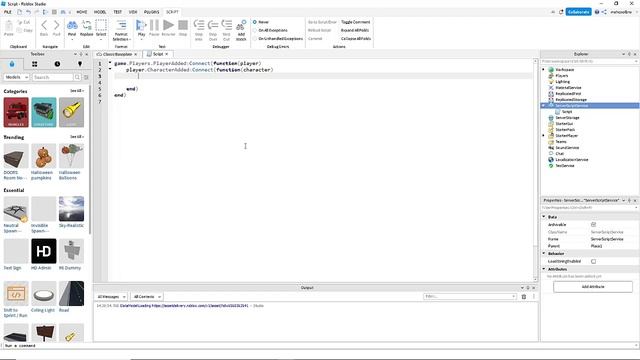Screen dimensions: 640x360
Task: Click the Copy button in Clipboard group
Action: [x=24, y=30]
